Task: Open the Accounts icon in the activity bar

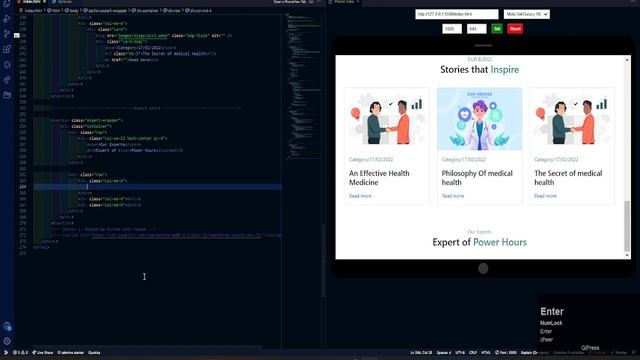Action: point(7,326)
